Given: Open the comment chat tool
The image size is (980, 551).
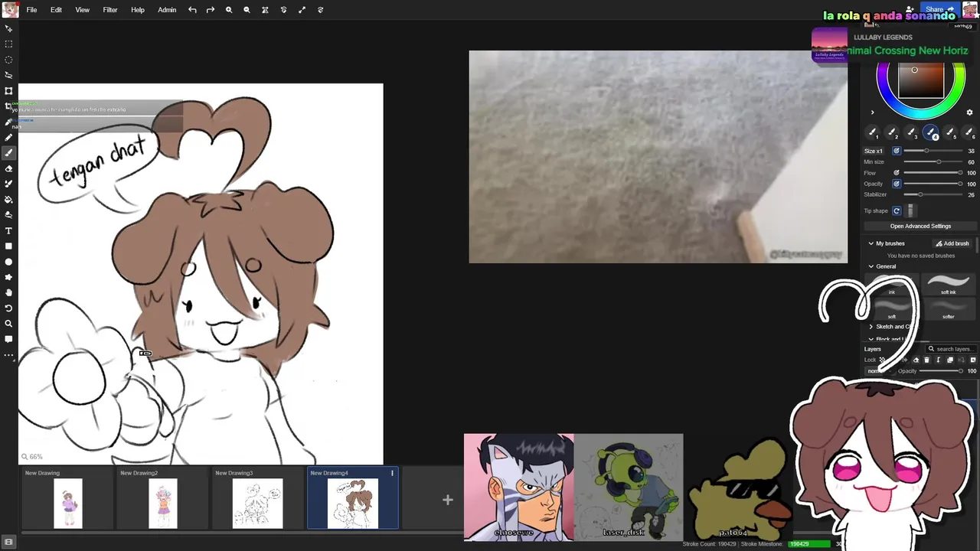Looking at the screenshot, I should (8, 339).
